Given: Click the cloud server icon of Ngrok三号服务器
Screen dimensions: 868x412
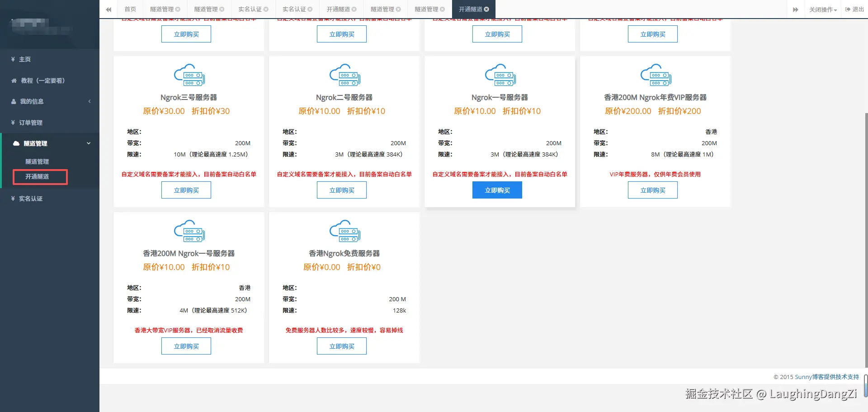Looking at the screenshot, I should click(x=189, y=75).
